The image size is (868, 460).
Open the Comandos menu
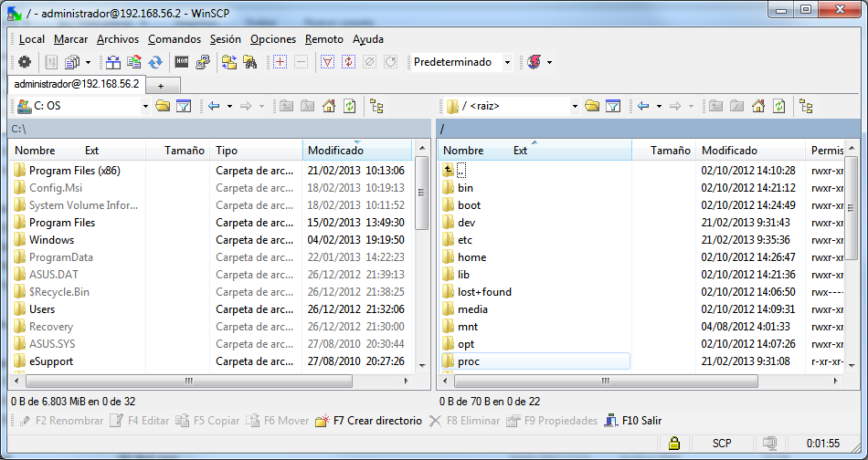pos(175,39)
